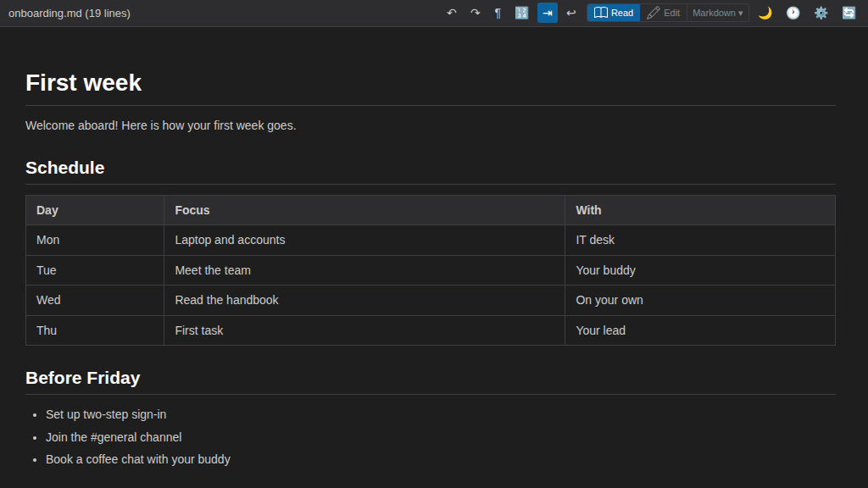This screenshot has height=488, width=868.
Task: Click the "Welcome aboard!" intro sentence
Action: pyautogui.click(x=160, y=125)
